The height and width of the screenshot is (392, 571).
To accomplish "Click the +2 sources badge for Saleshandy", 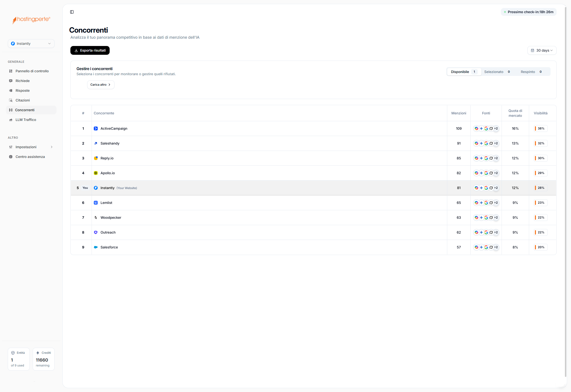I will pyautogui.click(x=496, y=143).
